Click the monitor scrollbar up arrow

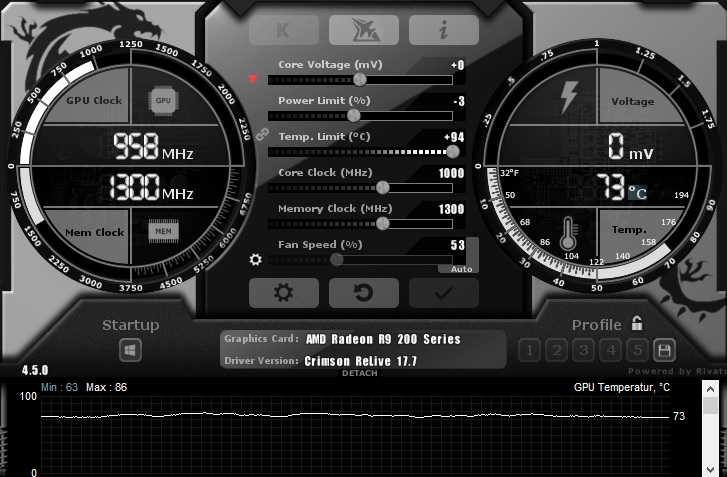(710, 389)
